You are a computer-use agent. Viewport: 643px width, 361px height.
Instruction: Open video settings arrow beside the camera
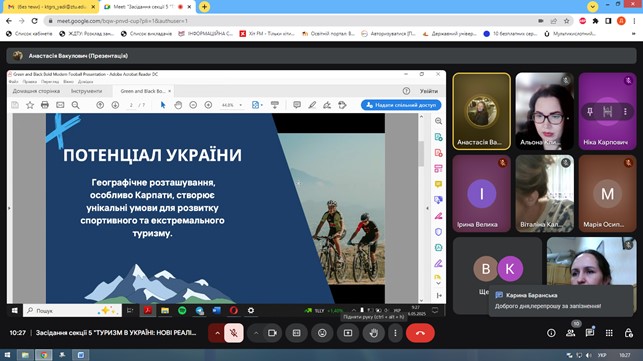point(256,333)
